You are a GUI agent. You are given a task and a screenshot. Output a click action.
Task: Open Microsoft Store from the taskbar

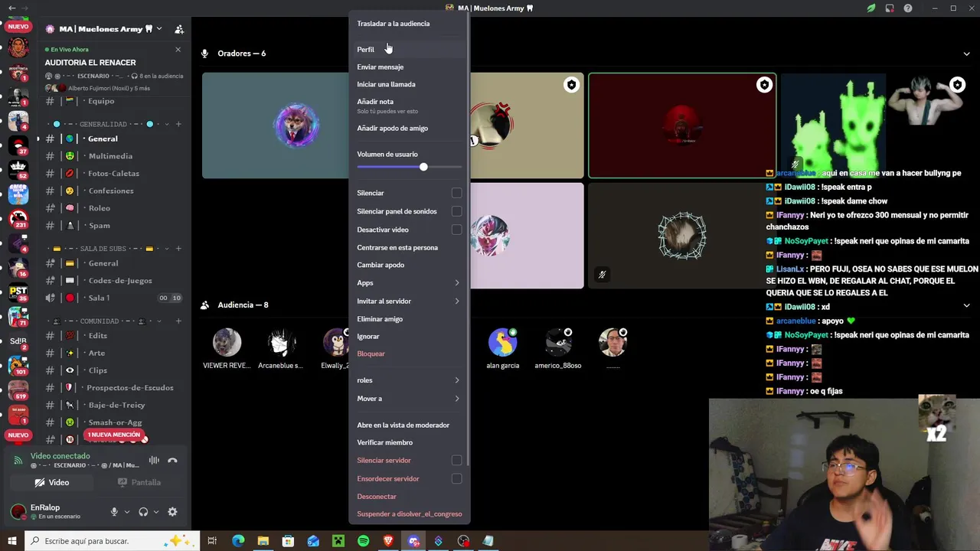[288, 541]
